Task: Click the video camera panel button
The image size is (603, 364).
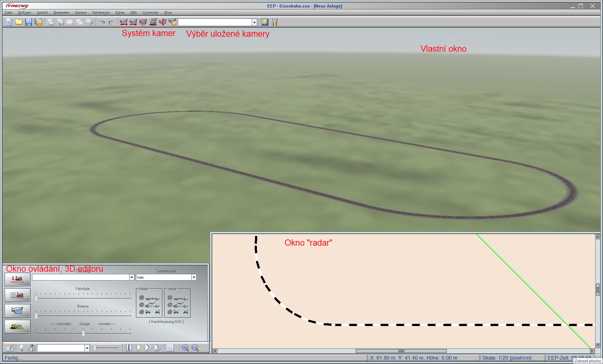Action: coord(17,311)
